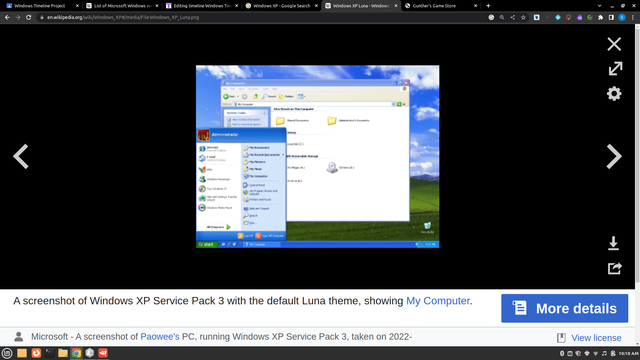Switch to Gunther's Game Store tab
640x360 pixels.
441,6
